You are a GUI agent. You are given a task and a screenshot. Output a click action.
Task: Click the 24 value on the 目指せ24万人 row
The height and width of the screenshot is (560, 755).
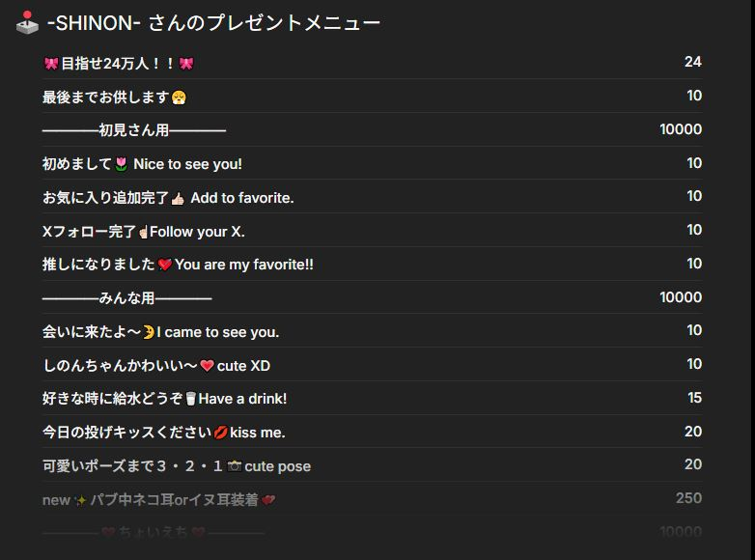(692, 62)
